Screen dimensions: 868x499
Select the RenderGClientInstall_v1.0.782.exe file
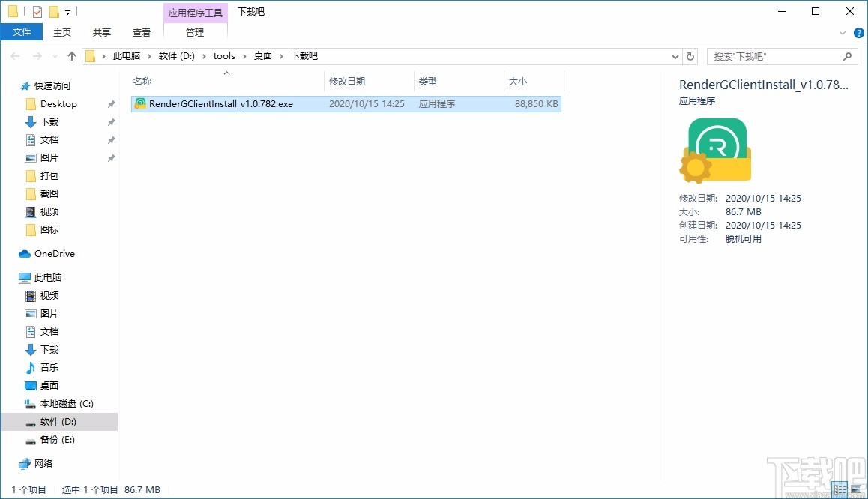pos(225,103)
